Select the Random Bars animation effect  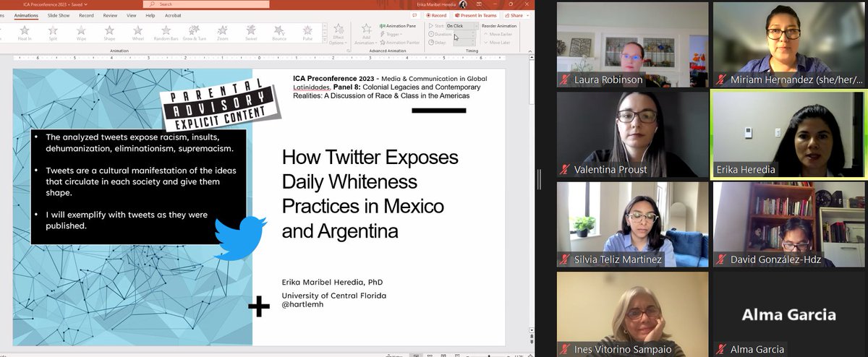tap(166, 33)
